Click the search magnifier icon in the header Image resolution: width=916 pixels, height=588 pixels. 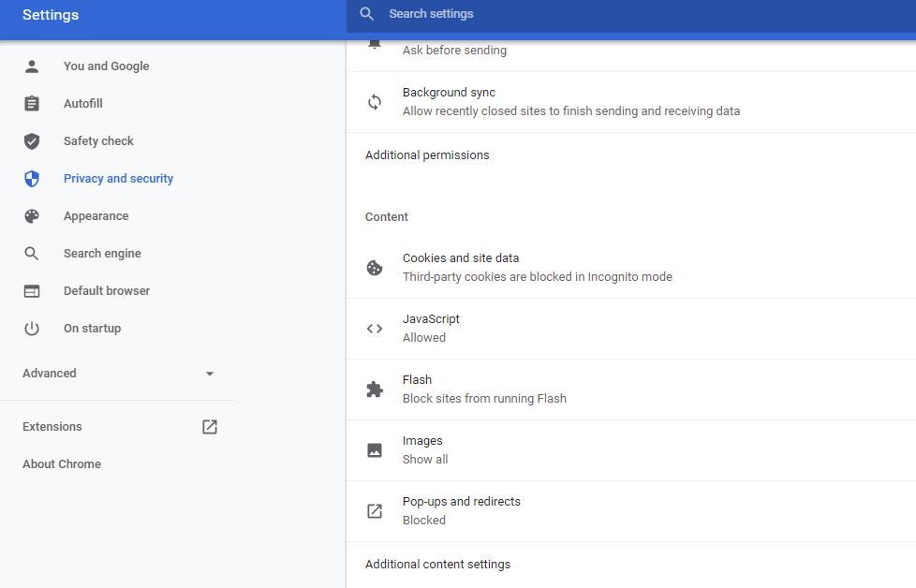click(x=366, y=14)
